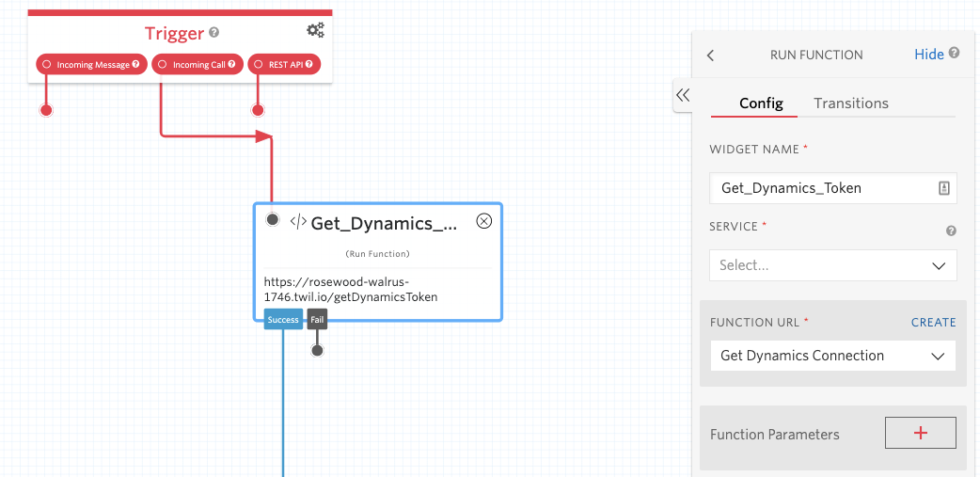This screenshot has height=477, width=980.
Task: Open the Get Dynamics Connection dropdown
Action: (x=832, y=356)
